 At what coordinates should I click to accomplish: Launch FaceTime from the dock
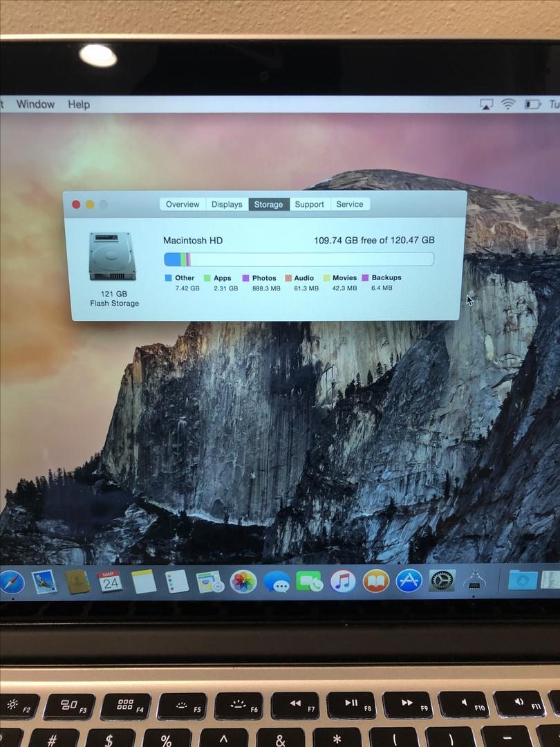[310, 582]
